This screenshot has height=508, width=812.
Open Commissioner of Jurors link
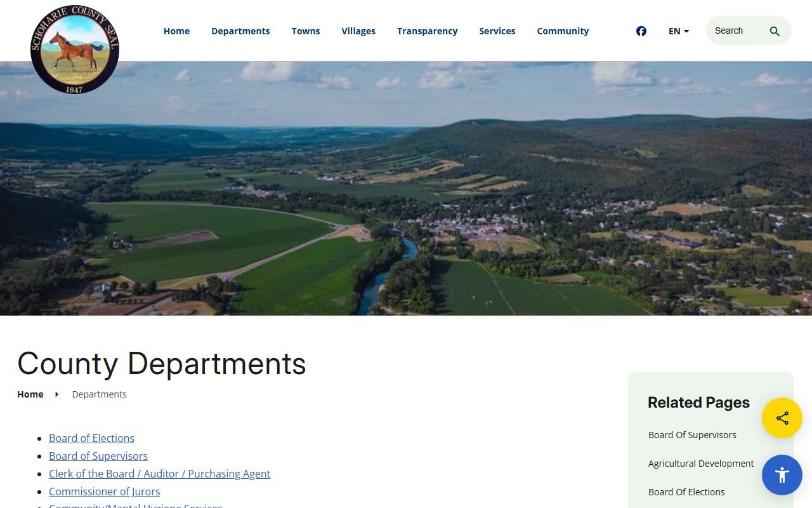105,491
